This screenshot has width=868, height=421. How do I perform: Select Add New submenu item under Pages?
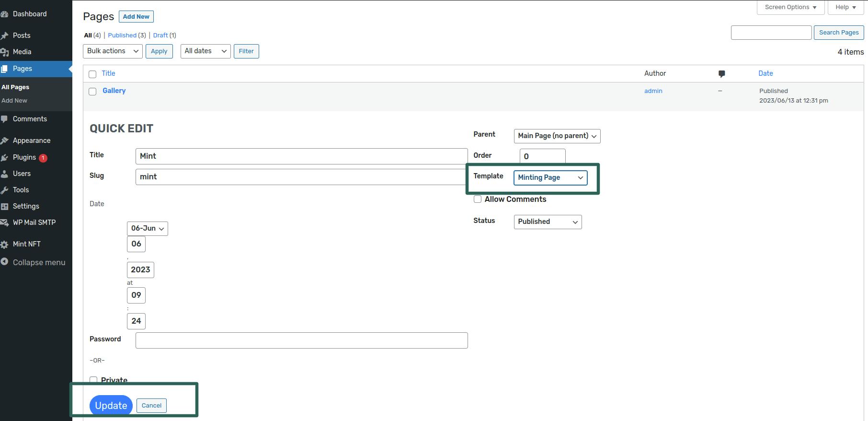point(14,100)
